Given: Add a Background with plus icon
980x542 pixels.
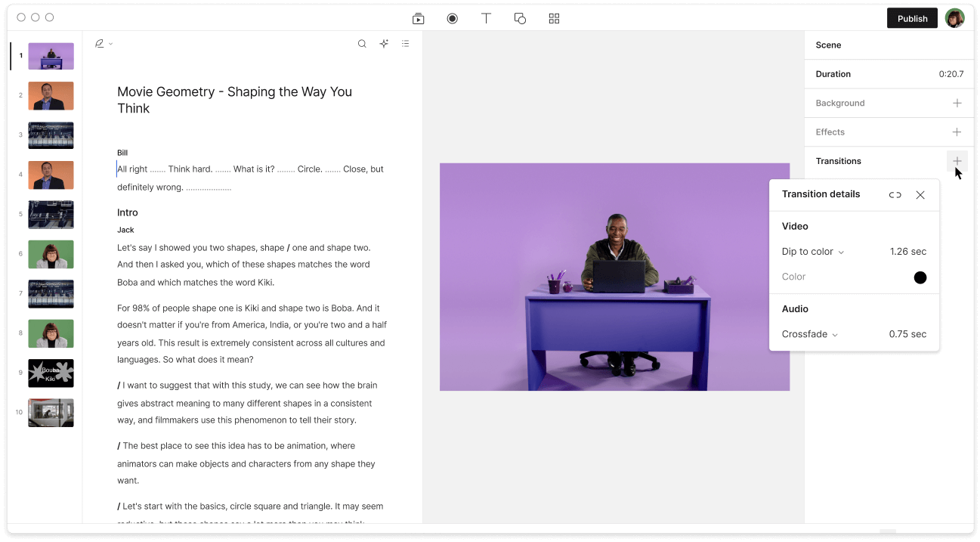Looking at the screenshot, I should coord(957,103).
